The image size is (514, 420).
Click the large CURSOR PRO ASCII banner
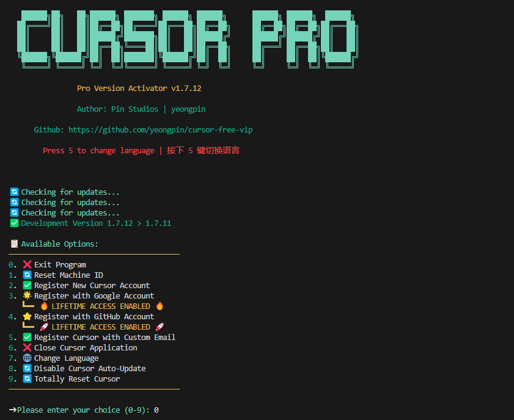pyautogui.click(x=186, y=38)
